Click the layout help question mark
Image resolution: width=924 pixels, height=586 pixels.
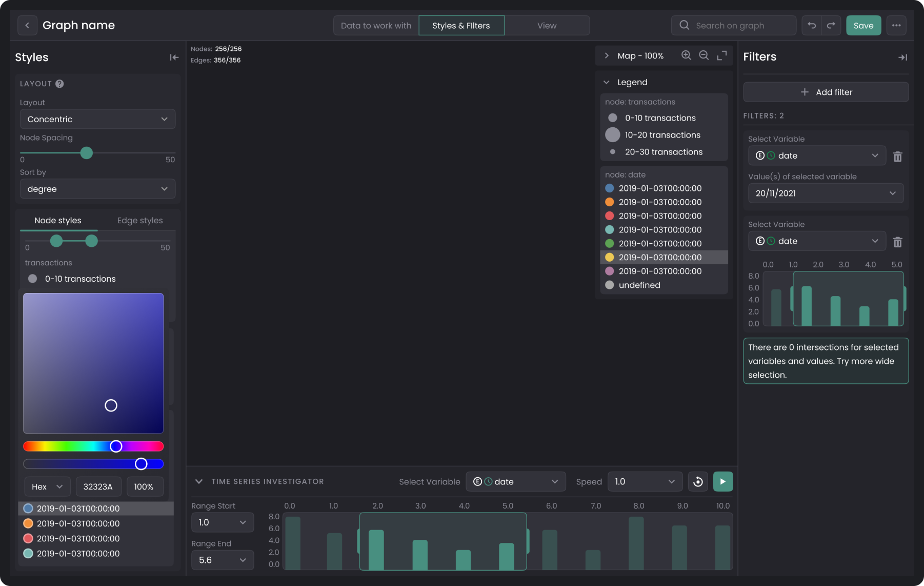[x=59, y=84]
